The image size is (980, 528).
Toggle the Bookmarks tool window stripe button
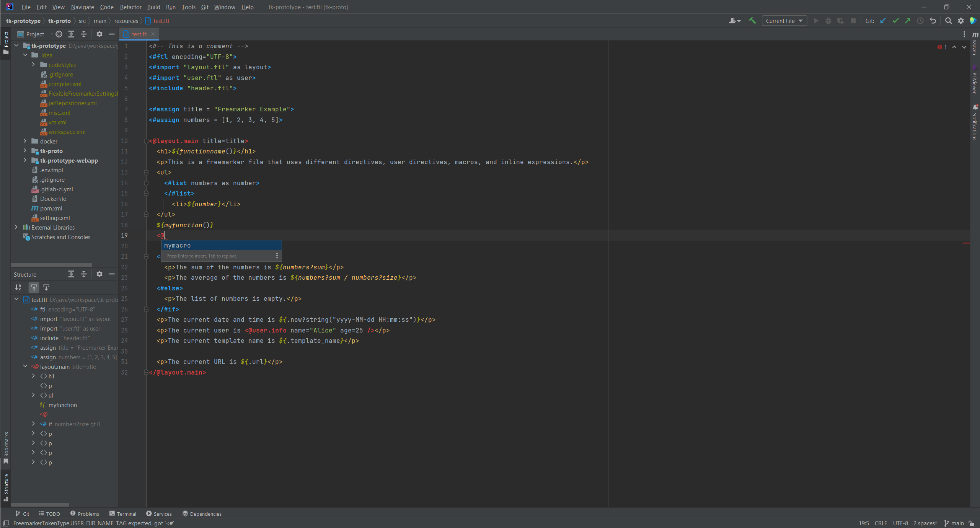pos(6,448)
